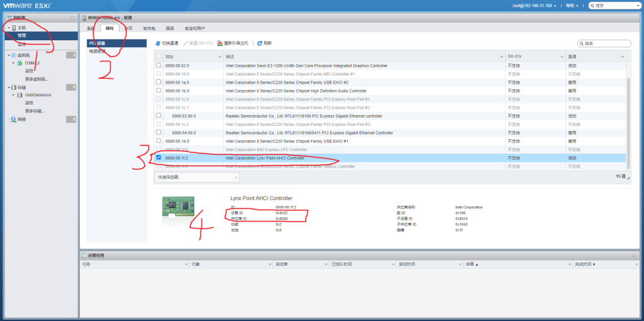Image resolution: width=644 pixels, height=321 pixels.
Task: Switch to the 硬件 hardware tab
Action: (x=109, y=28)
